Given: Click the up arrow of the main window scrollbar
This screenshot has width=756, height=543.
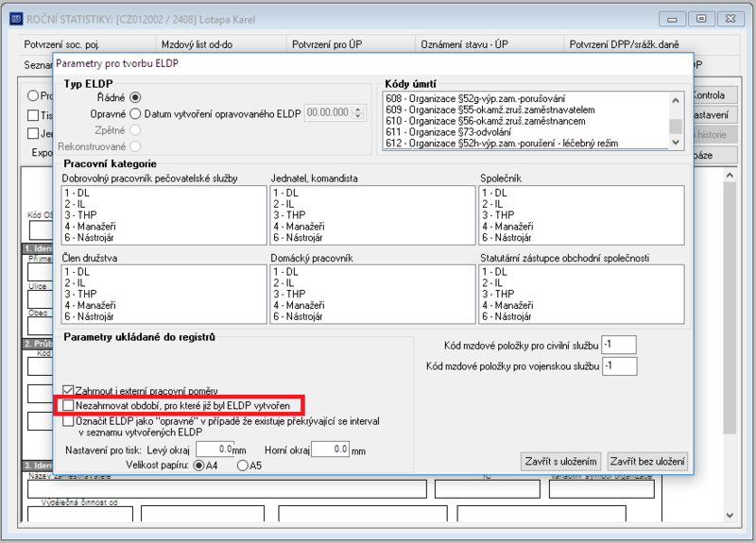Looking at the screenshot, I should pos(730,176).
